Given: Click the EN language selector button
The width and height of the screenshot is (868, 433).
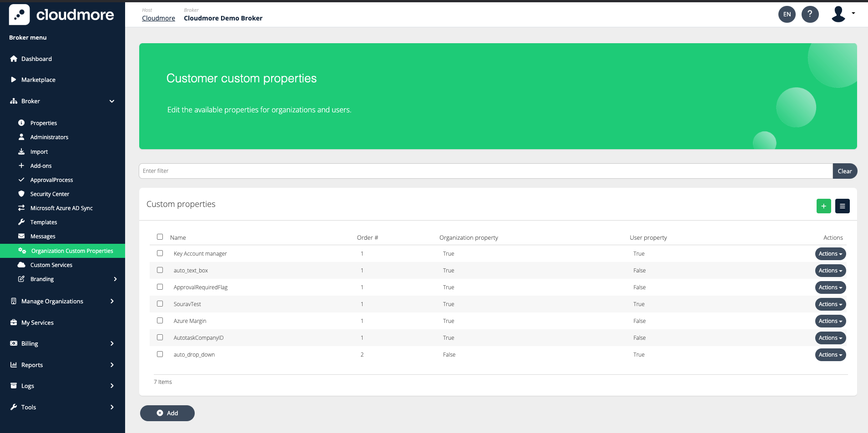Looking at the screenshot, I should point(787,14).
